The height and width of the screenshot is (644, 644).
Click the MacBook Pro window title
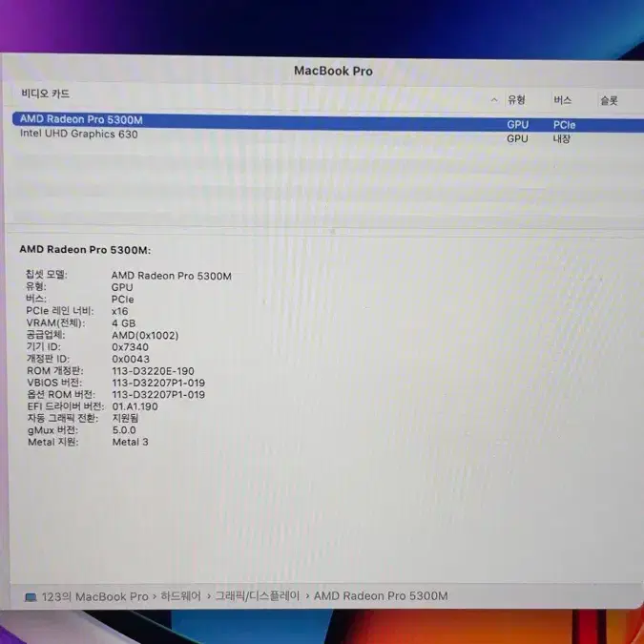pyautogui.click(x=333, y=71)
